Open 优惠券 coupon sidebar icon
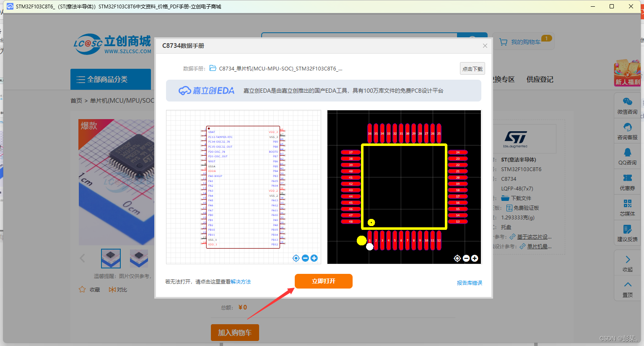 [x=627, y=182]
